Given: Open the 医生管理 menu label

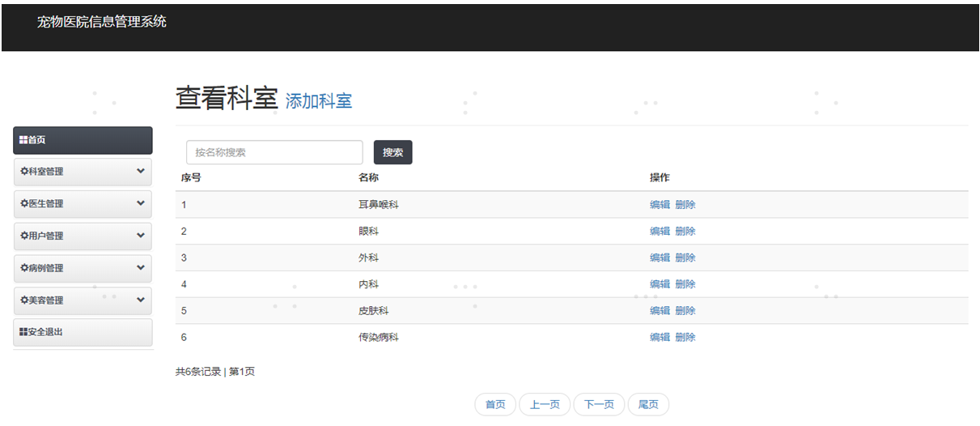Looking at the screenshot, I should click(45, 204).
